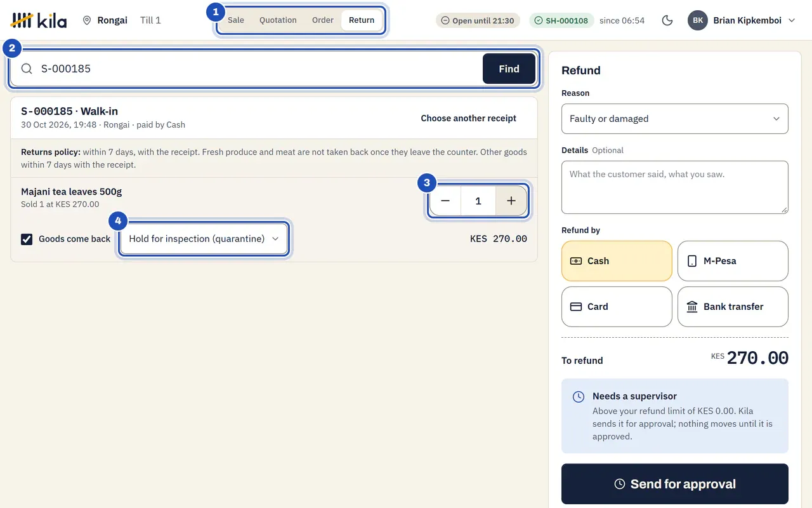
Task: Choose Cash as the refund method
Action: [x=617, y=261]
